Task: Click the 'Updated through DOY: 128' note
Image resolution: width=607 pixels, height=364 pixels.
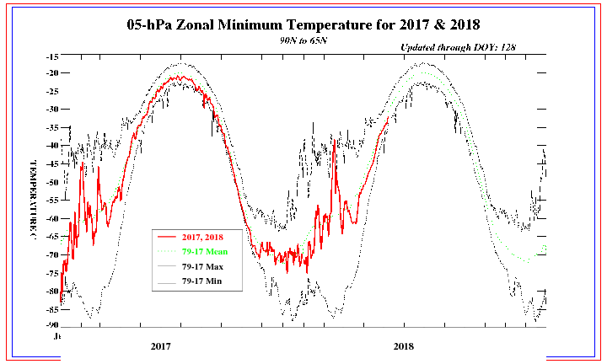Action: click(x=458, y=47)
